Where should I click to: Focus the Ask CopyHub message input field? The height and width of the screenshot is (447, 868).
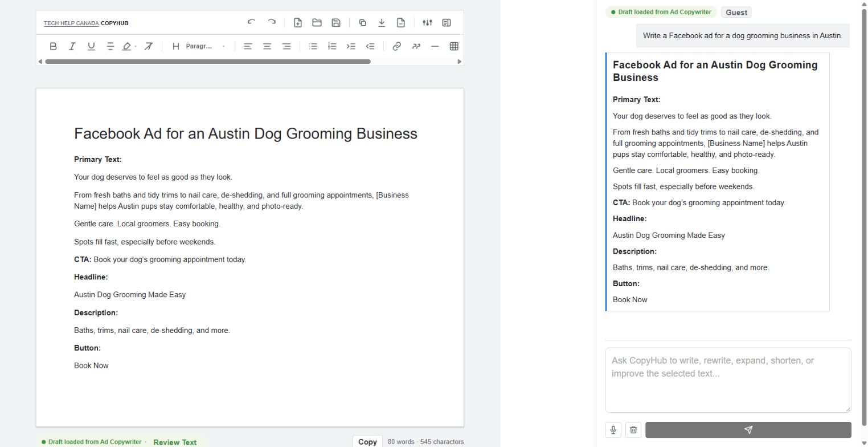click(x=728, y=380)
